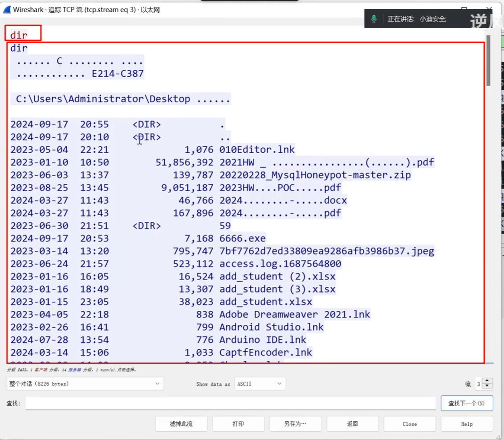Select the directory entry named 59

[x=225, y=226]
